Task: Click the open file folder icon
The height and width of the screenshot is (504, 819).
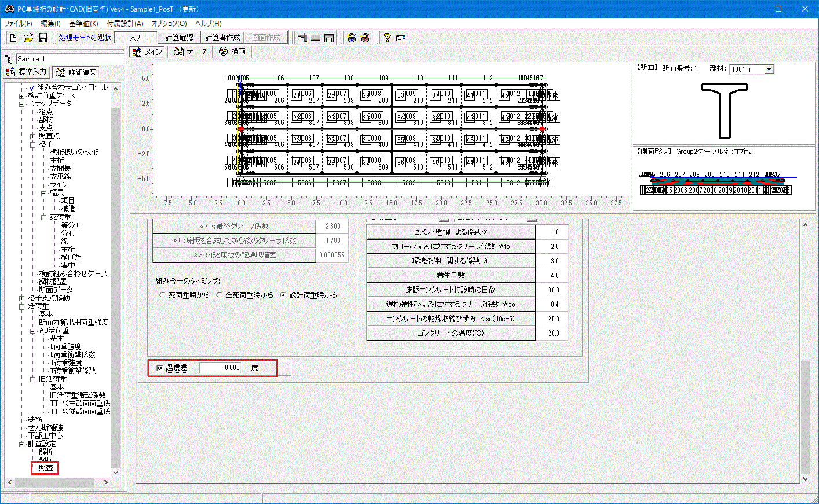Action: tap(28, 38)
